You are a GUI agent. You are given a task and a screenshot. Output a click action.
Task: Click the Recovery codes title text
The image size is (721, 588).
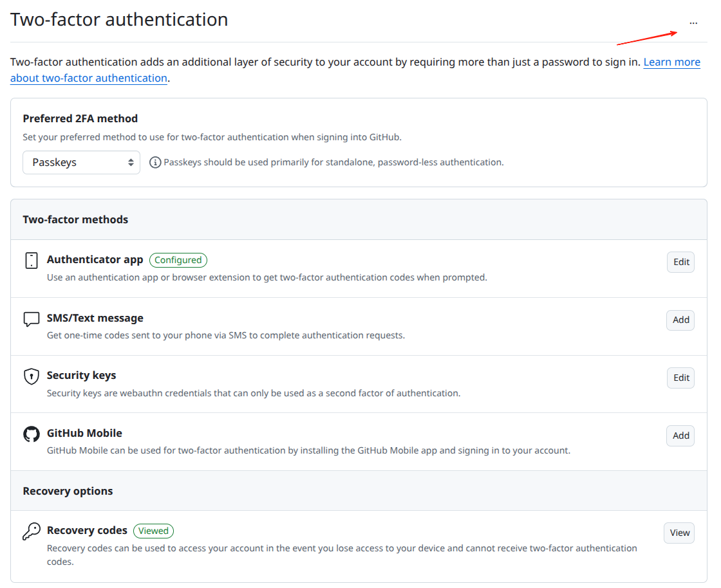coord(87,530)
